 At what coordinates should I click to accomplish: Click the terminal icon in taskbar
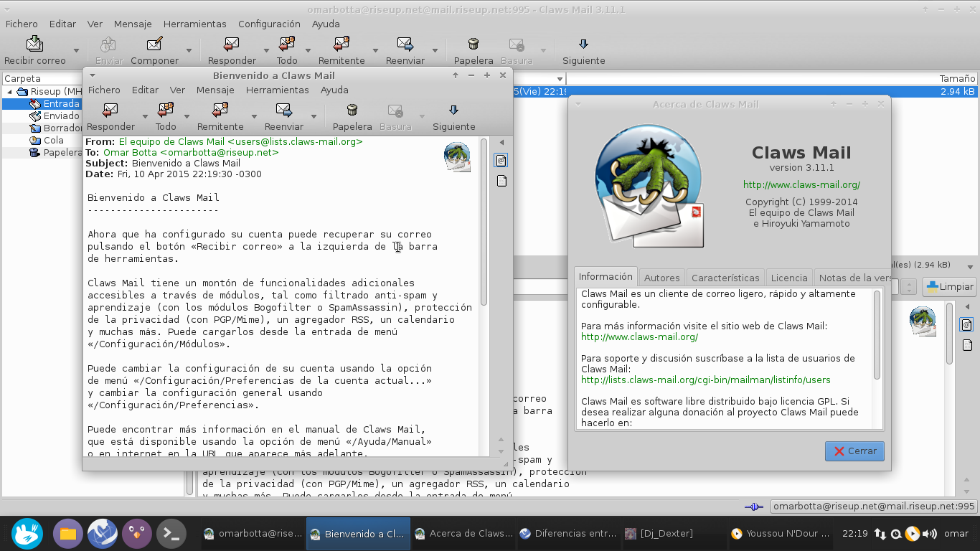point(171,534)
